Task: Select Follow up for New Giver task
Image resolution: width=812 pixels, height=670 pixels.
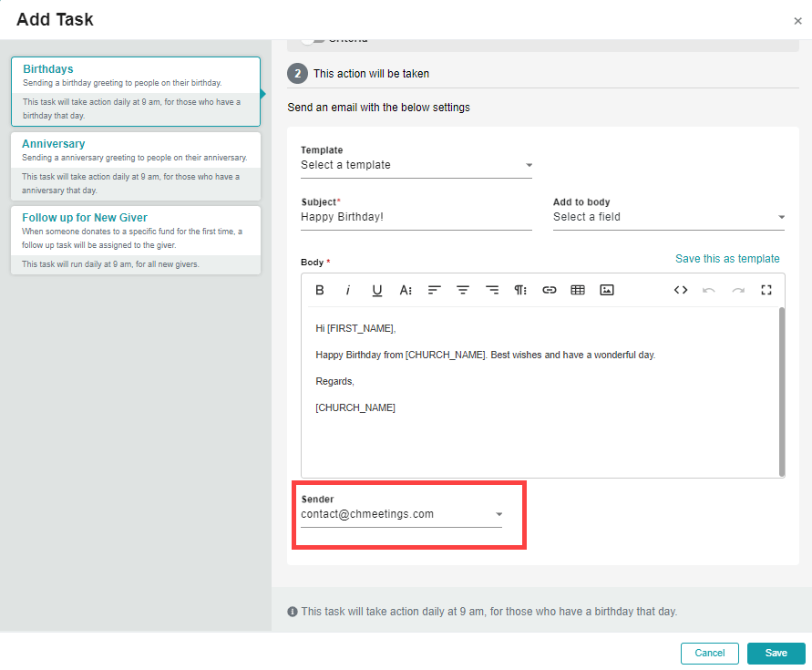Action: (x=136, y=241)
